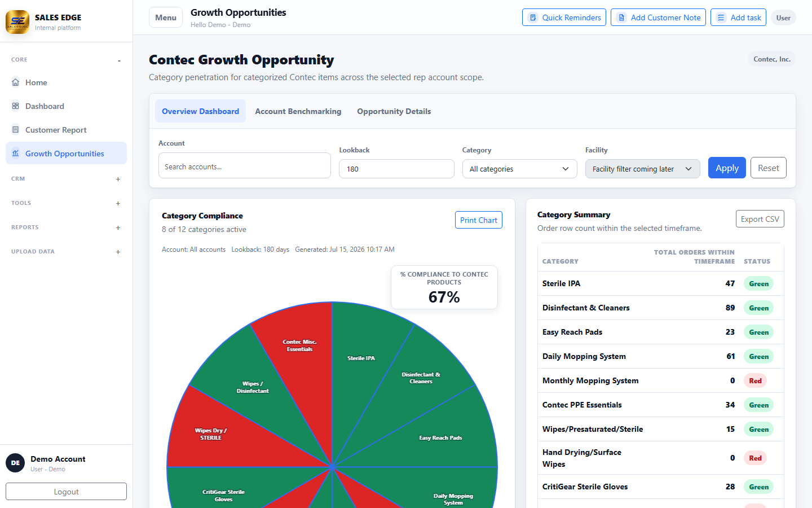
Task: Click the Add task list icon
Action: click(721, 17)
